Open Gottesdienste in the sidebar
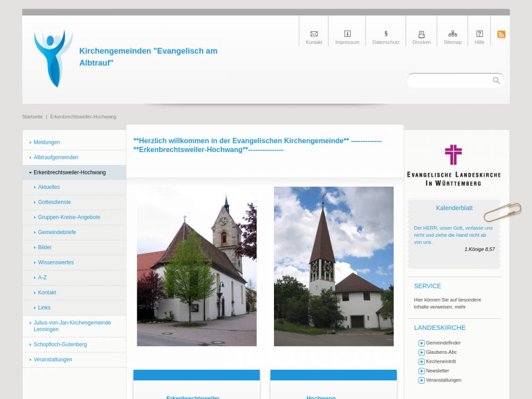 pyautogui.click(x=54, y=202)
